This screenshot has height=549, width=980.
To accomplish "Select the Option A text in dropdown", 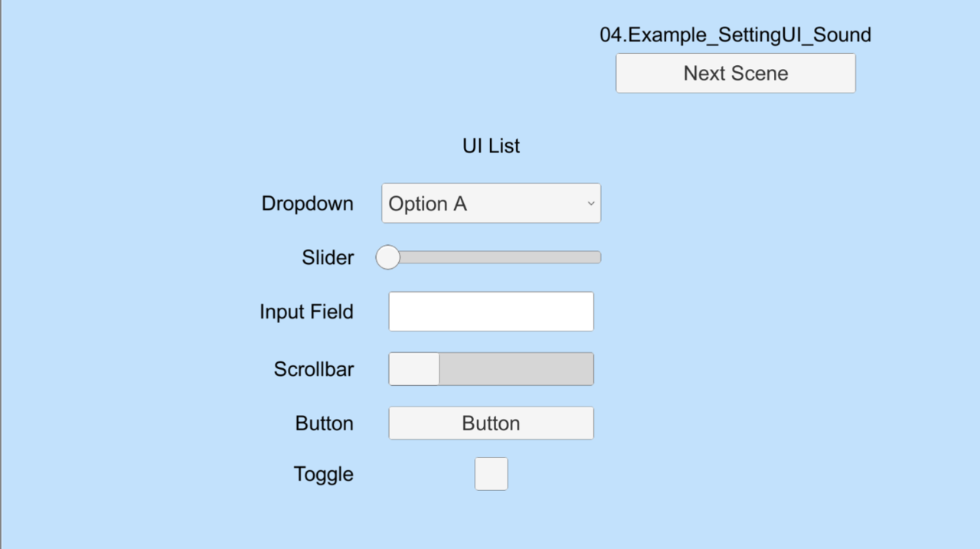I will point(427,204).
